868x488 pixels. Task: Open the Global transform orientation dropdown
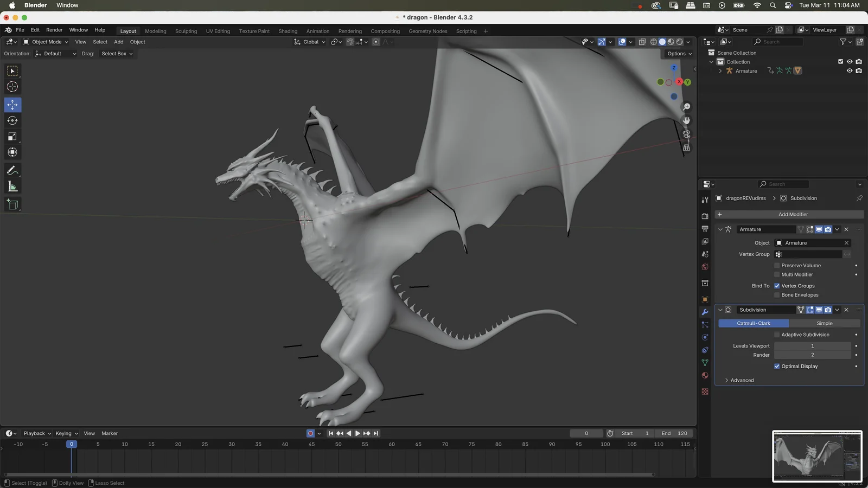[x=309, y=42]
